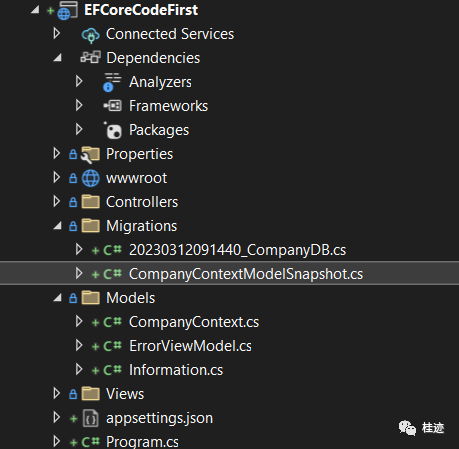This screenshot has width=459, height=449.
Task: Select the Frameworks label
Action: coord(168,106)
